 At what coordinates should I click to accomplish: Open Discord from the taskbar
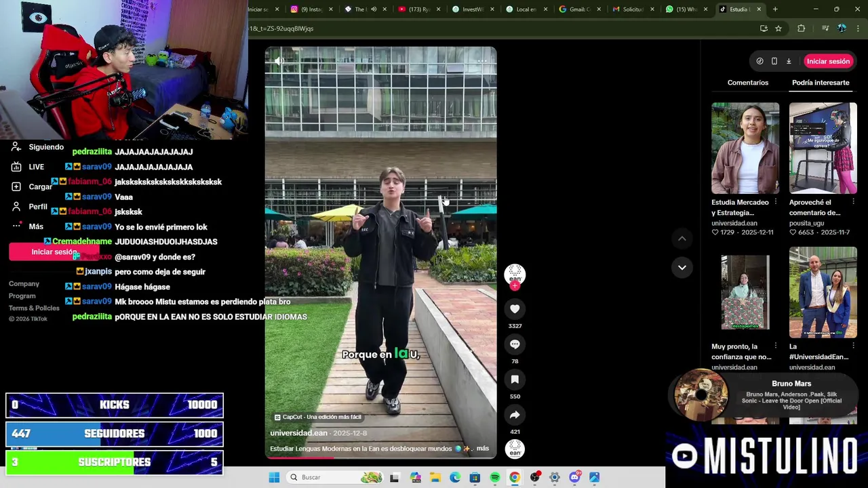575,477
